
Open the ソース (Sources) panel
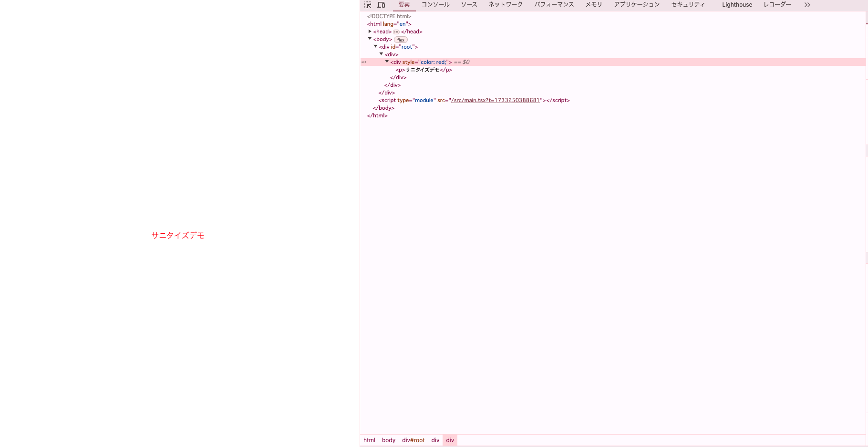click(x=468, y=5)
